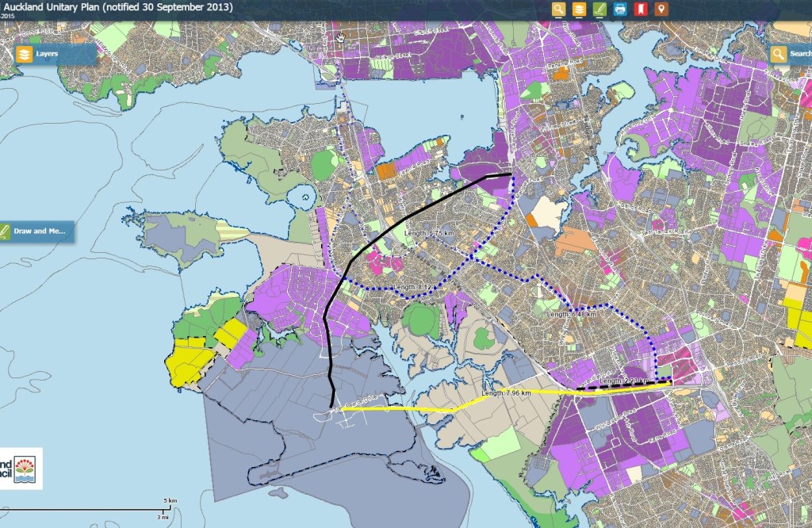Click the 'Length: 8.12 km' measurement label
The height and width of the screenshot is (528, 812).
tap(418, 286)
